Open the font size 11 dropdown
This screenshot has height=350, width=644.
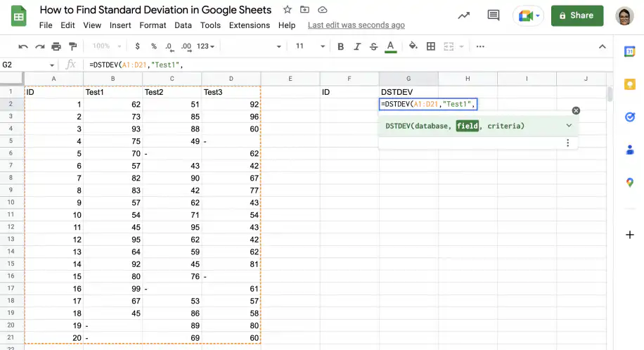point(310,46)
